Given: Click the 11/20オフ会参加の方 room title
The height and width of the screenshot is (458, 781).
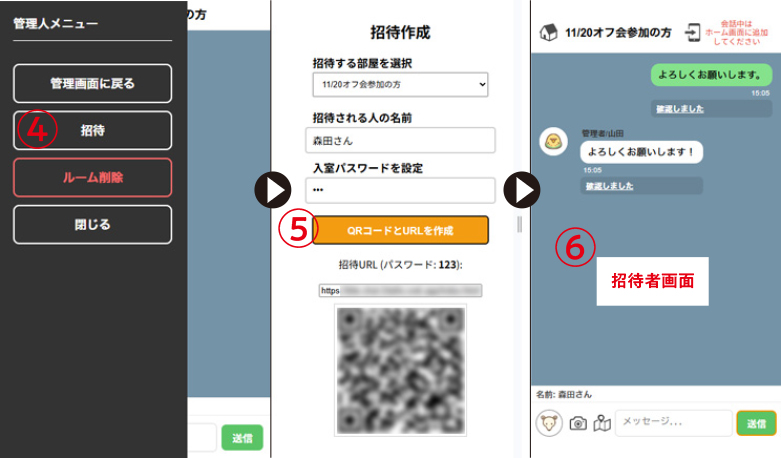Looking at the screenshot, I should click(618, 33).
